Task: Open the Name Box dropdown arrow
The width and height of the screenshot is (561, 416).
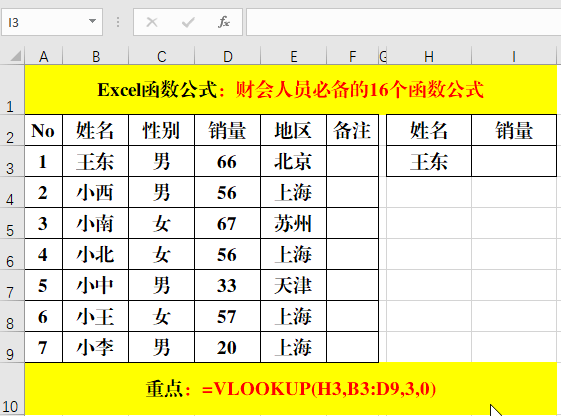Action: (x=92, y=21)
